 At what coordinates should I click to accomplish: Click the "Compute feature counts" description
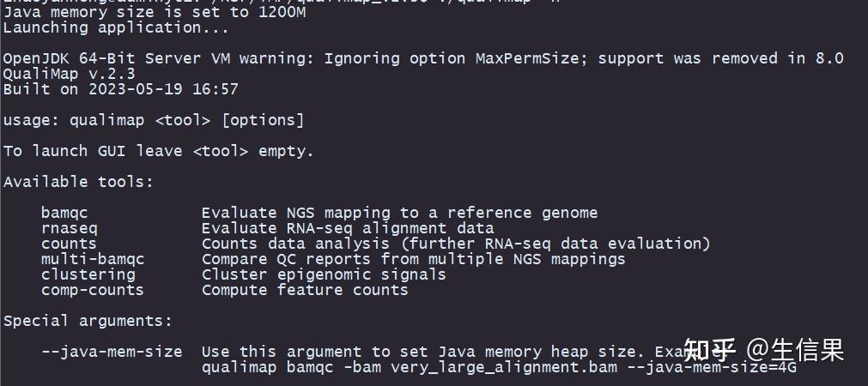click(x=305, y=290)
